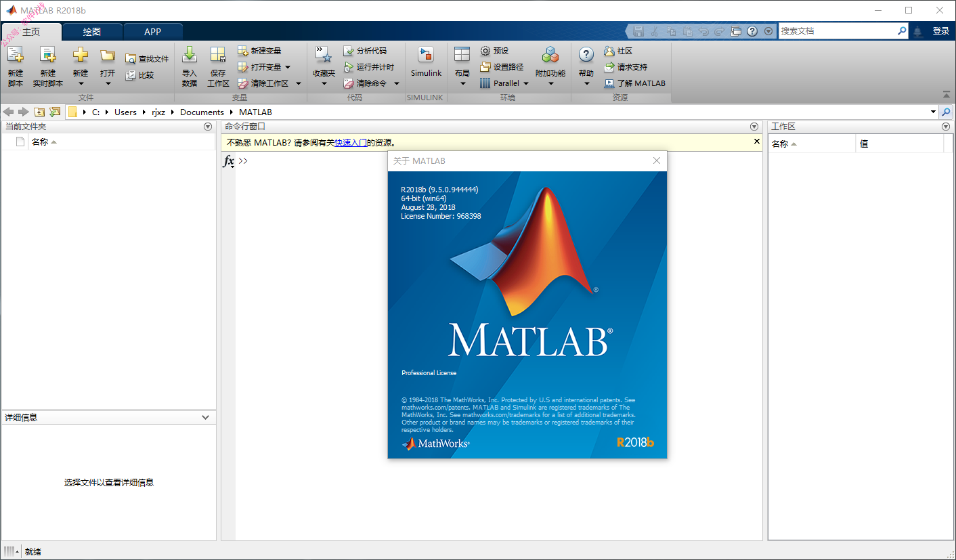Open the 当前文件夹 panel actions menu
The height and width of the screenshot is (560, 956).
208,127
